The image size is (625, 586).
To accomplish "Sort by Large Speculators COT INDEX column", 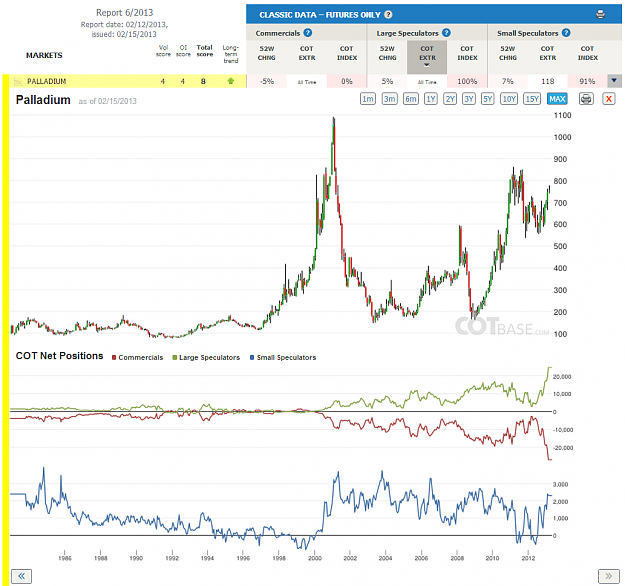I will click(467, 53).
